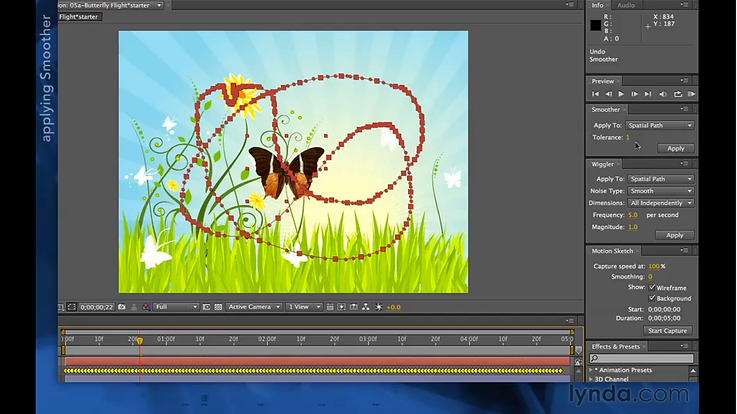Open the composition name dropdown arrow

159,5
